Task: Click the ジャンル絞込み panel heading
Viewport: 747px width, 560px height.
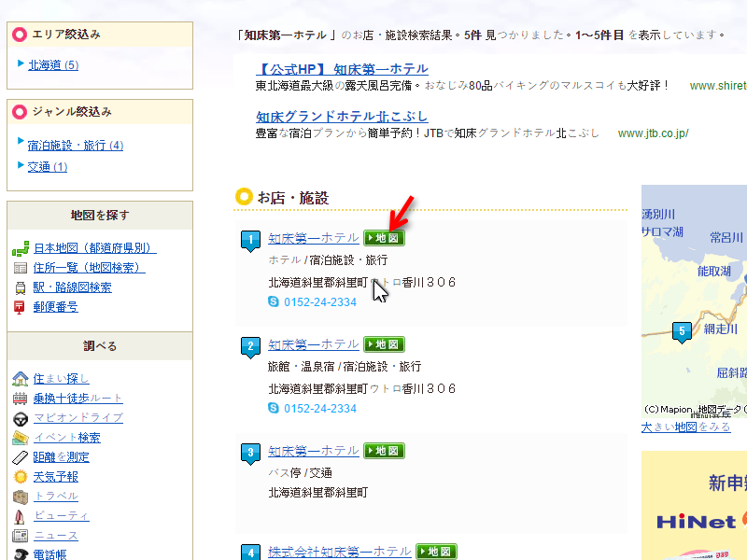Action: coord(100,112)
